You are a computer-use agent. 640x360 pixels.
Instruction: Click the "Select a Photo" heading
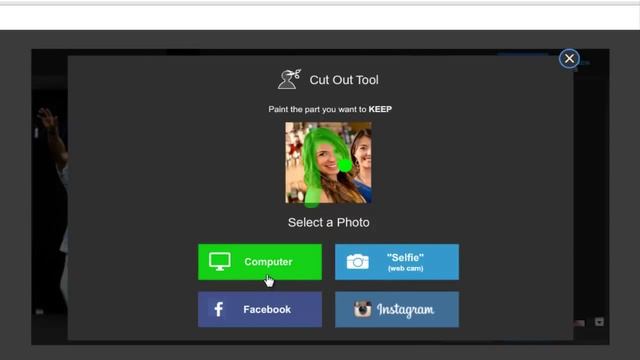click(x=329, y=222)
